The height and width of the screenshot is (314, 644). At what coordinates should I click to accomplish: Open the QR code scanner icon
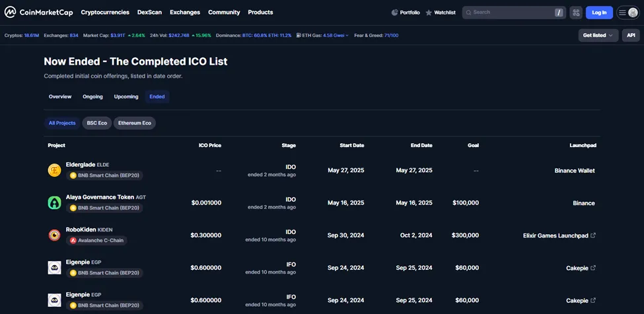point(576,13)
